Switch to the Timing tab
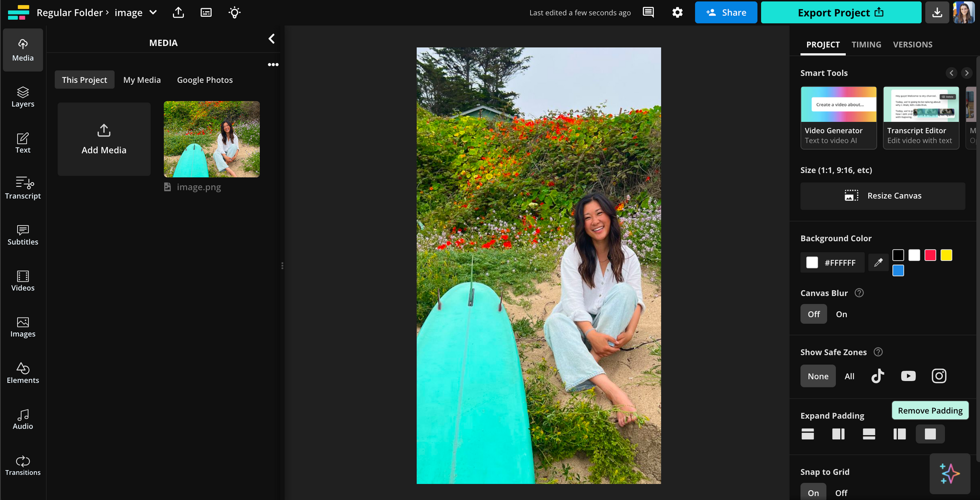Screen dimensions: 980x500 tap(866, 45)
